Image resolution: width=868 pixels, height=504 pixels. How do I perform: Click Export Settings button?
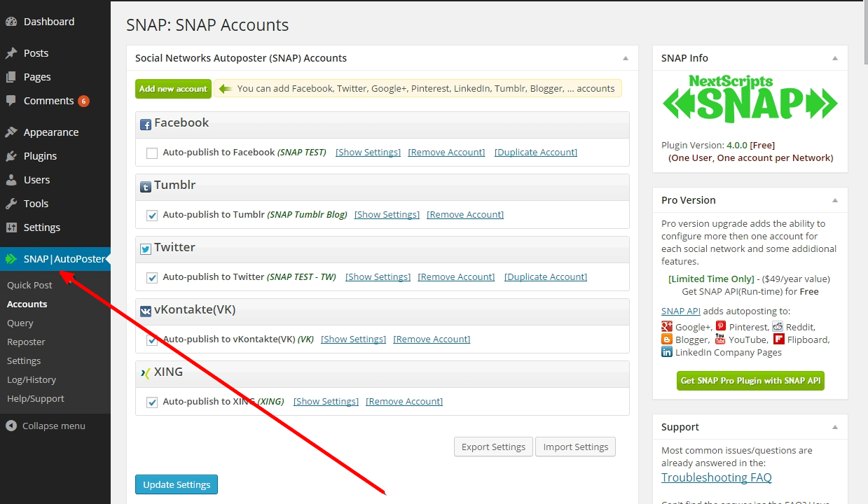click(493, 447)
